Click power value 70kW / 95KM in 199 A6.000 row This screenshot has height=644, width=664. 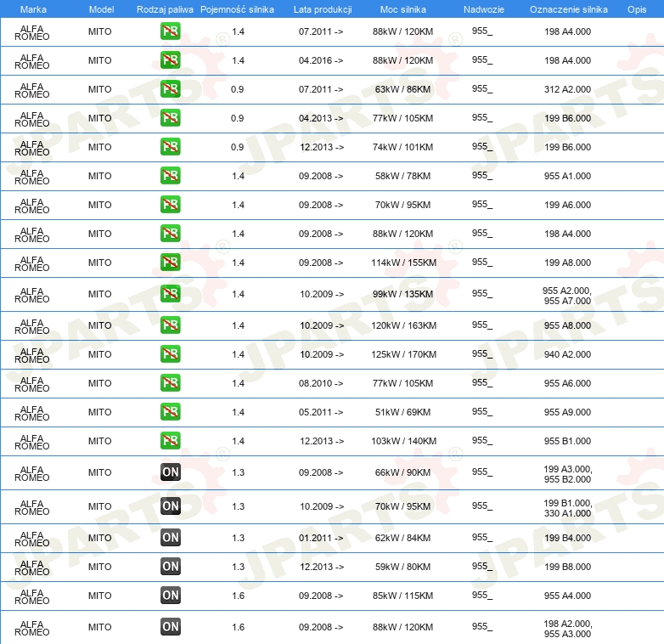coord(402,205)
